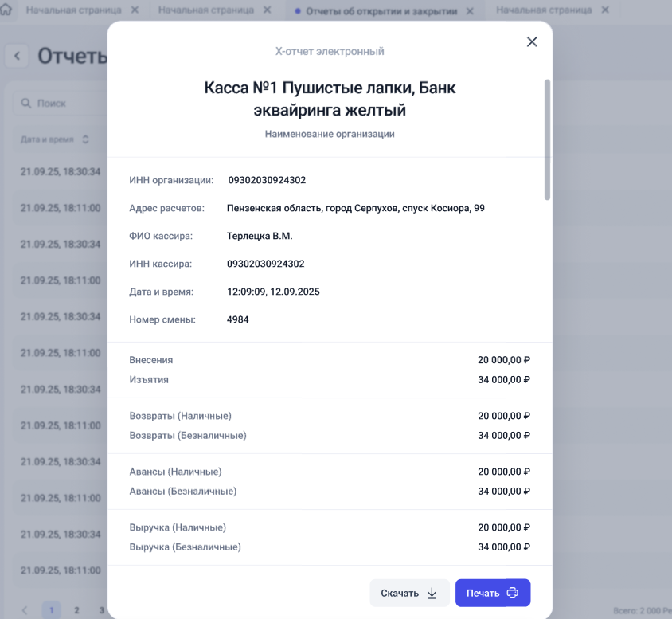Click the X-отчет электронный title
The width and height of the screenshot is (672, 619).
pyautogui.click(x=330, y=52)
